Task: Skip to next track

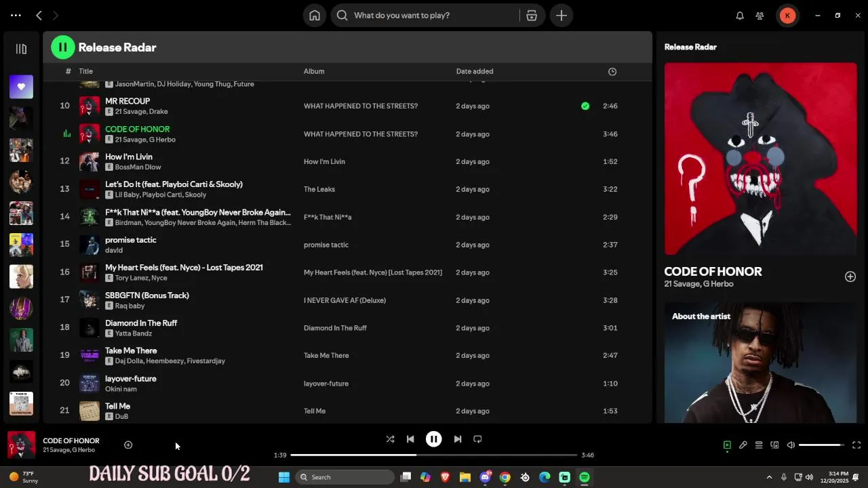Action: [458, 439]
